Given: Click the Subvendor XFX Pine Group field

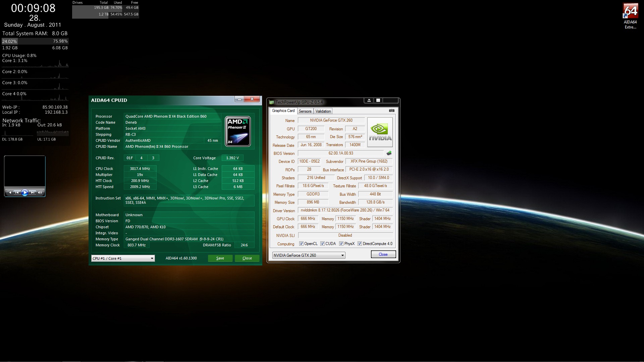Looking at the screenshot, I should [369, 161].
